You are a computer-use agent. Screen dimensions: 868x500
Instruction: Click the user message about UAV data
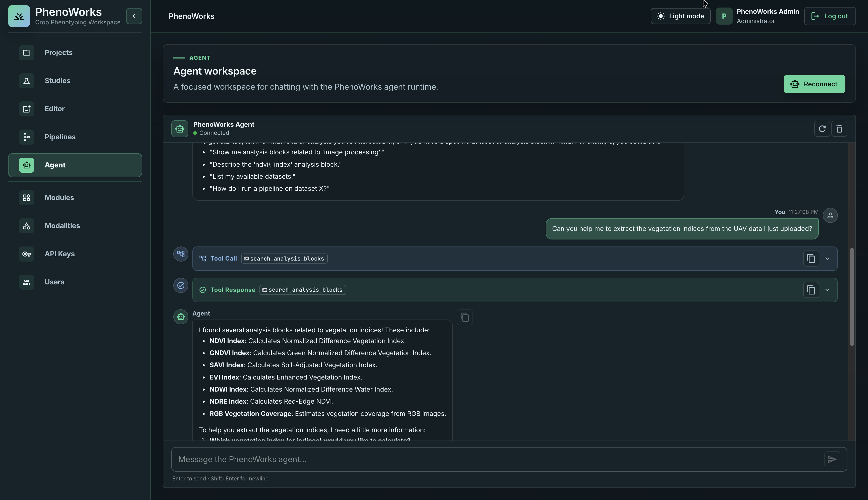682,229
